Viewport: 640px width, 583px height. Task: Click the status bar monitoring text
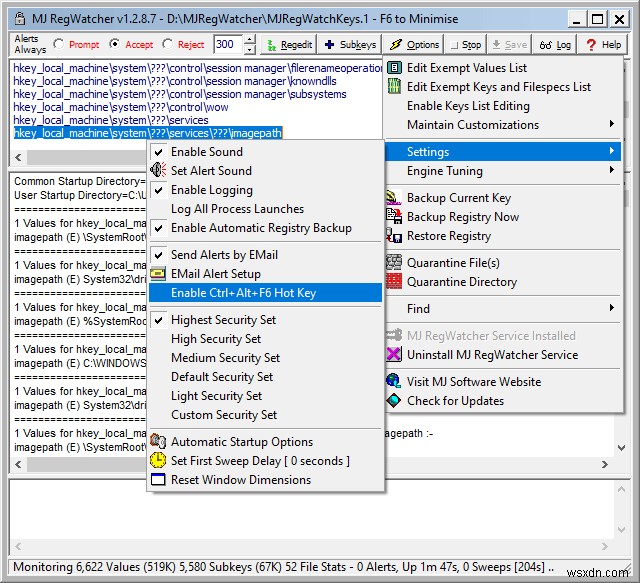point(284,567)
